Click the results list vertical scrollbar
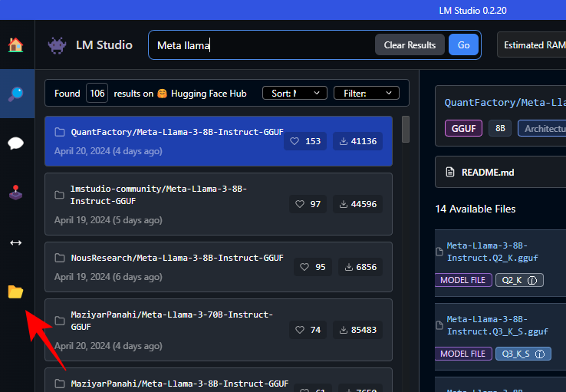The height and width of the screenshot is (392, 566). 406,129
